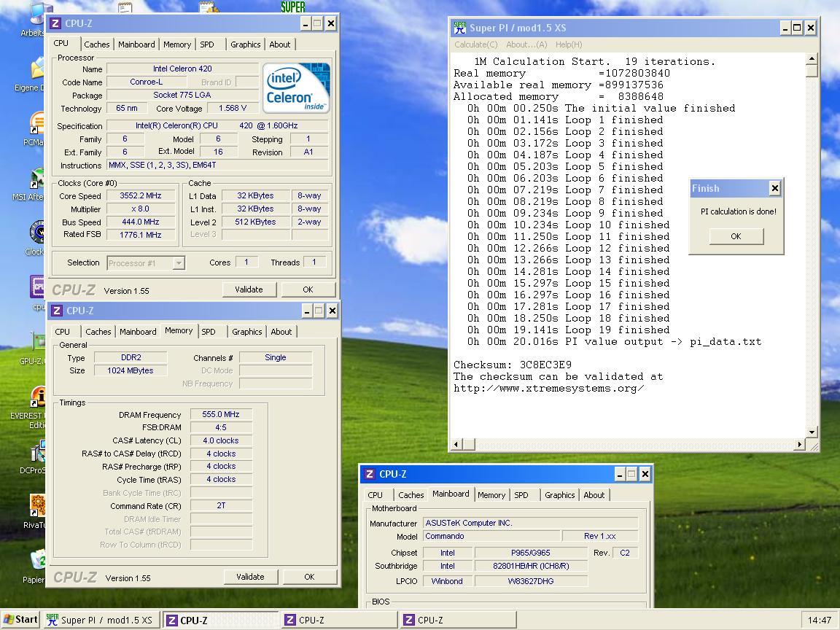Click the FSB:DRAM value 4:5
This screenshot has height=630, width=840.
pyautogui.click(x=221, y=427)
